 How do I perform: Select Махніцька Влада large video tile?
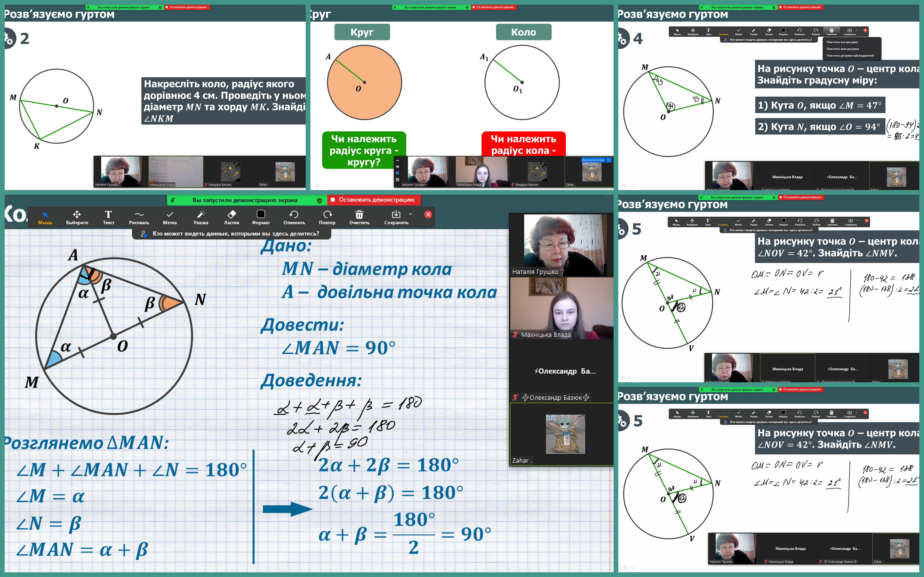[561, 308]
